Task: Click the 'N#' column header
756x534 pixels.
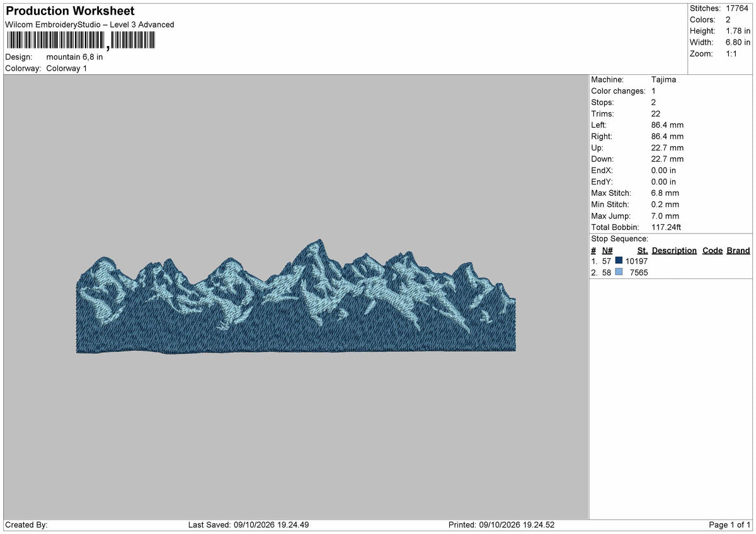Action: [607, 251]
